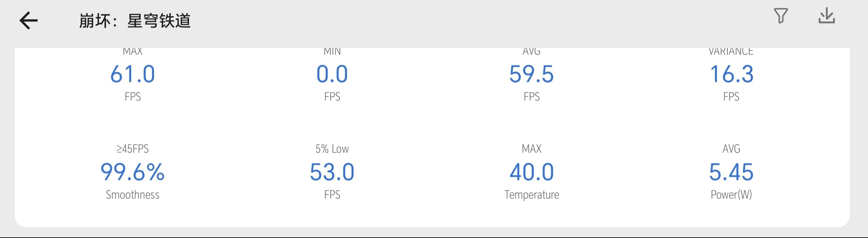The height and width of the screenshot is (238, 868).
Task: Tap the 61.0 max FPS value
Action: coord(132,74)
